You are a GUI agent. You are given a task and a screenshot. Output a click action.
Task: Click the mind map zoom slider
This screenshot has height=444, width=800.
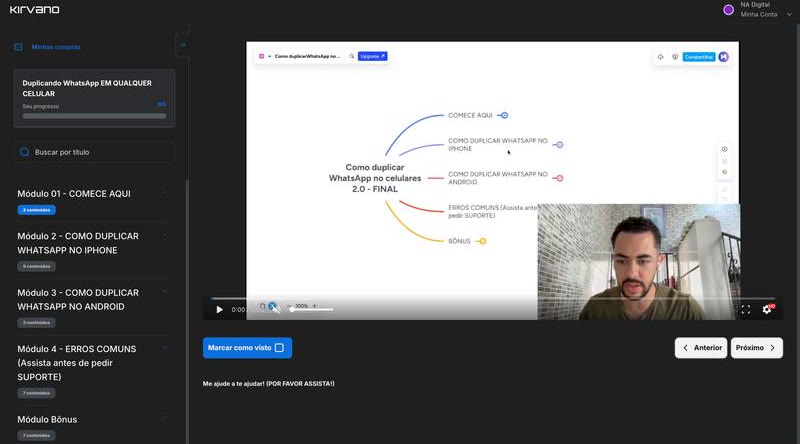coord(312,309)
